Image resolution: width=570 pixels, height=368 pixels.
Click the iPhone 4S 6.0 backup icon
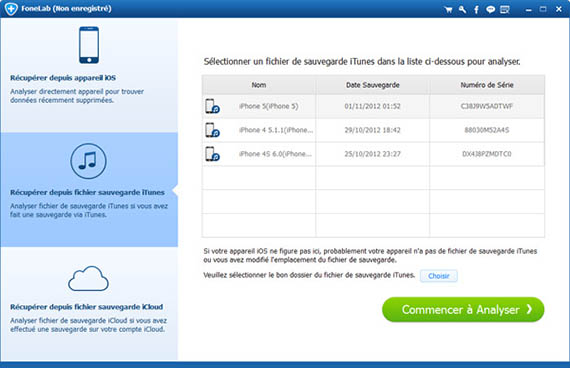(x=212, y=154)
